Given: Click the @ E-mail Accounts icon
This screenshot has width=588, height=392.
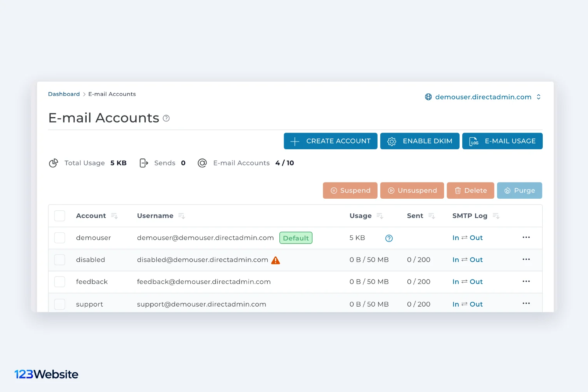Looking at the screenshot, I should (202, 163).
